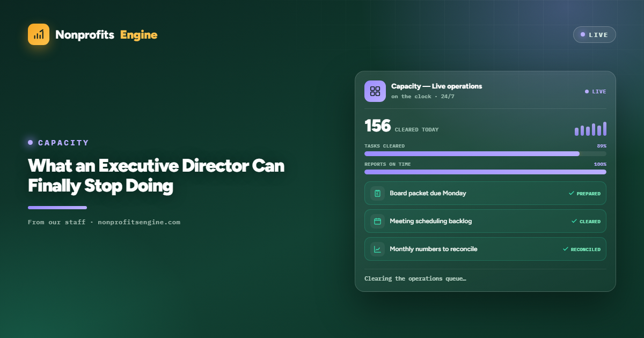Click the LIVE indicator inside the card header
The width and height of the screenshot is (644, 338).
tap(596, 92)
